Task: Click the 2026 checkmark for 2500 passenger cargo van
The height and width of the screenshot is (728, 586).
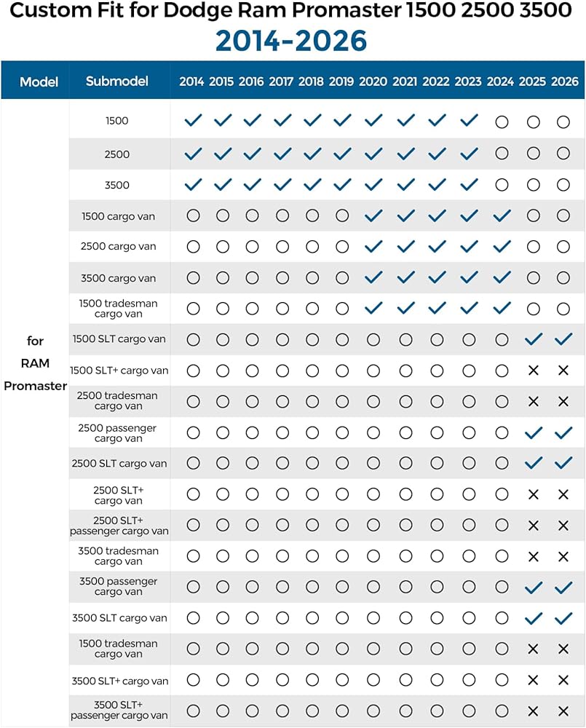Action: coord(563,433)
